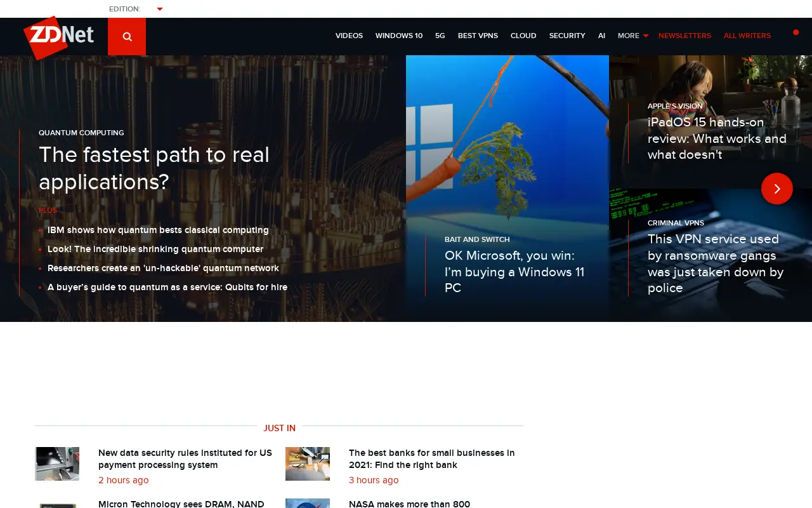Click the Just In section heading
Image resolution: width=812 pixels, height=508 pixels.
(280, 428)
